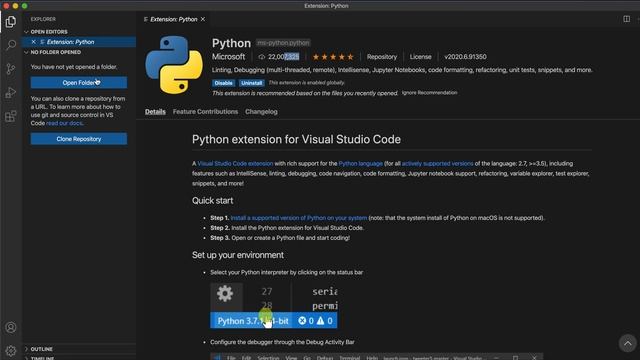Click the gear icon in the status bar screenshot
Screen dimensions: 640x360
click(225, 293)
